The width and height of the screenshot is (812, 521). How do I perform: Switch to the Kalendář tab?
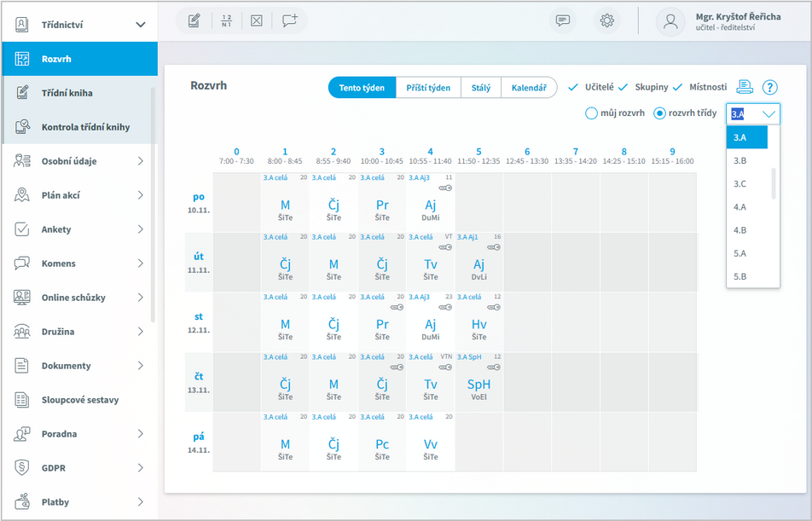click(x=529, y=88)
